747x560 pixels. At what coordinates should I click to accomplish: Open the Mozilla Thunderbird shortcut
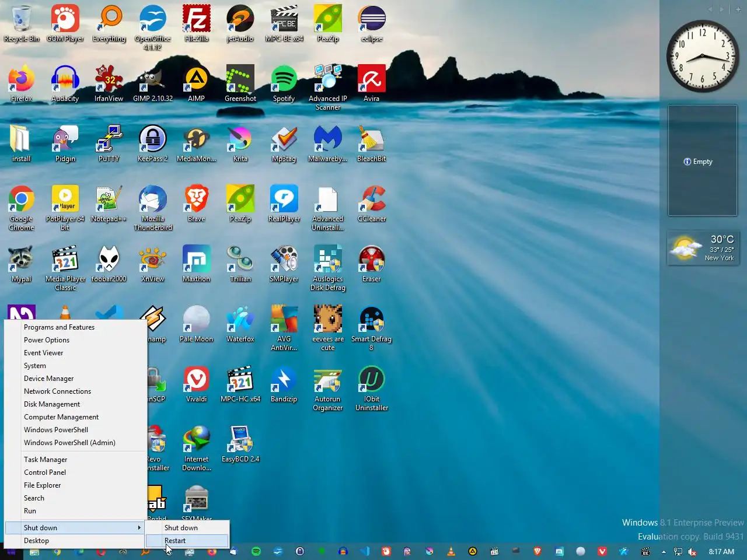click(x=153, y=208)
